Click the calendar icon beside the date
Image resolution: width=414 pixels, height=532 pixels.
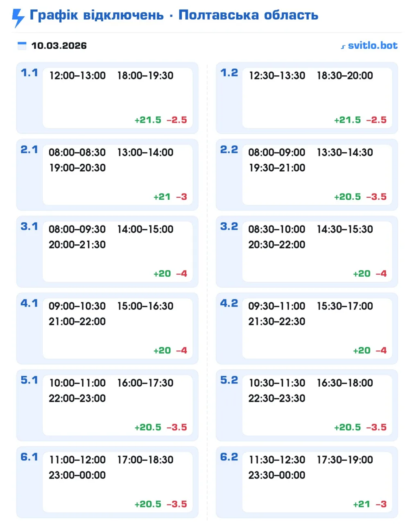pos(22,45)
